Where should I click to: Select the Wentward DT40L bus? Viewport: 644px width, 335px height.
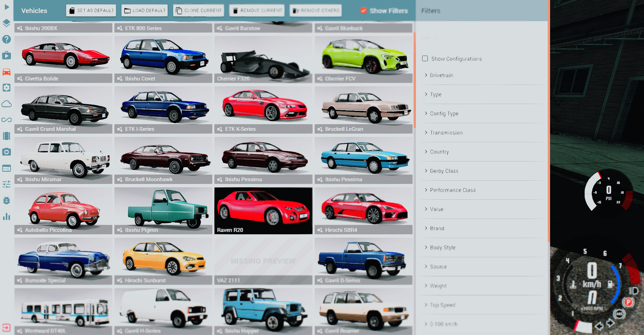coord(63,312)
